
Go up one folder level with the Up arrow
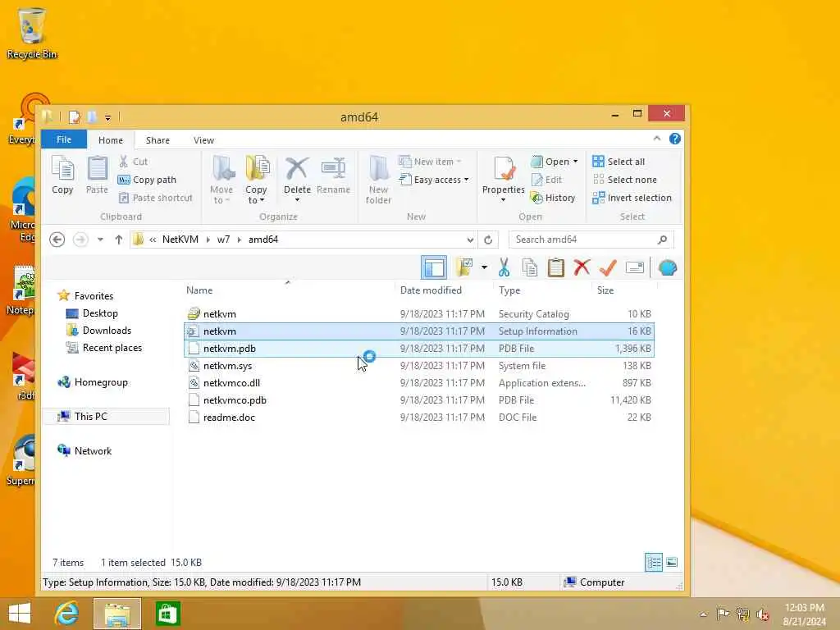pyautogui.click(x=119, y=240)
